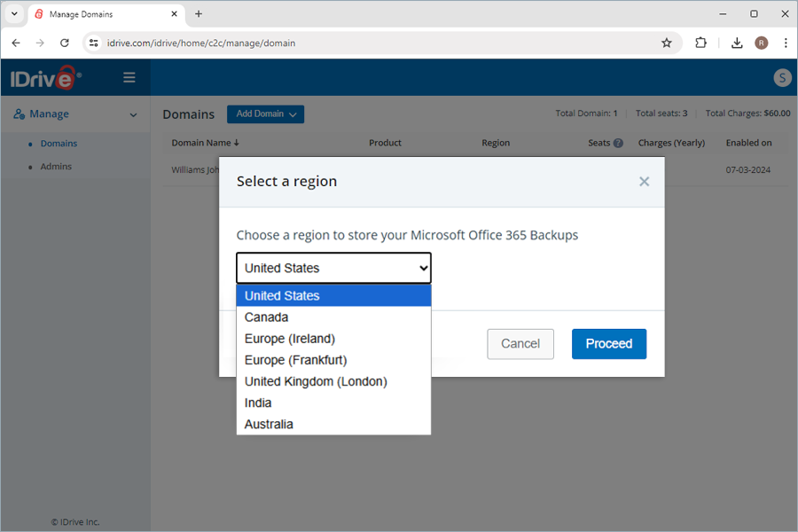
Task: Open the user profile avatar
Action: coord(781,78)
